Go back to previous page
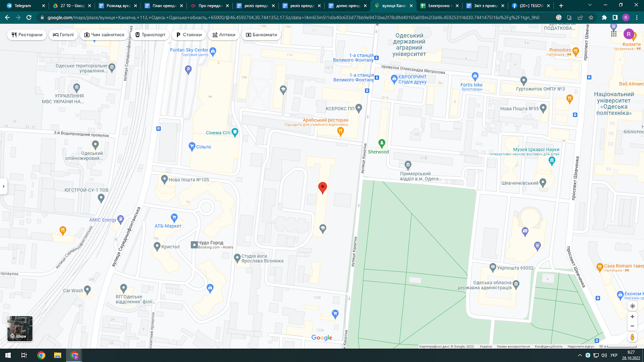644x362 pixels. pos(7,17)
